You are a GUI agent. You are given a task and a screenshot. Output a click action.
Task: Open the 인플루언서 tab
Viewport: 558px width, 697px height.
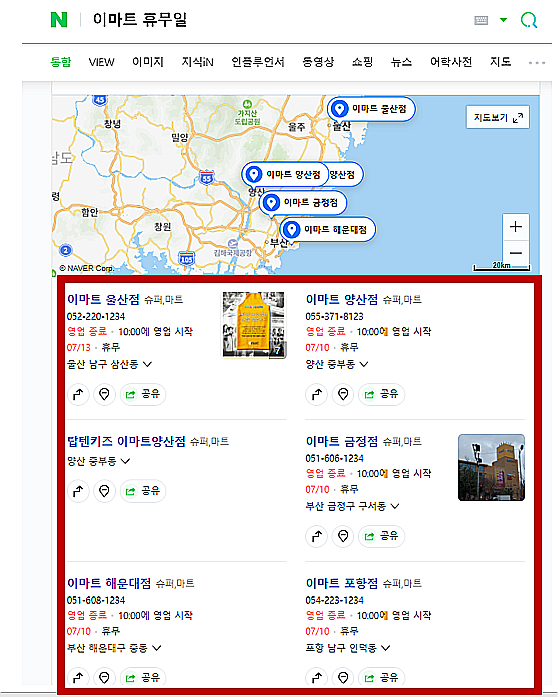(x=258, y=62)
